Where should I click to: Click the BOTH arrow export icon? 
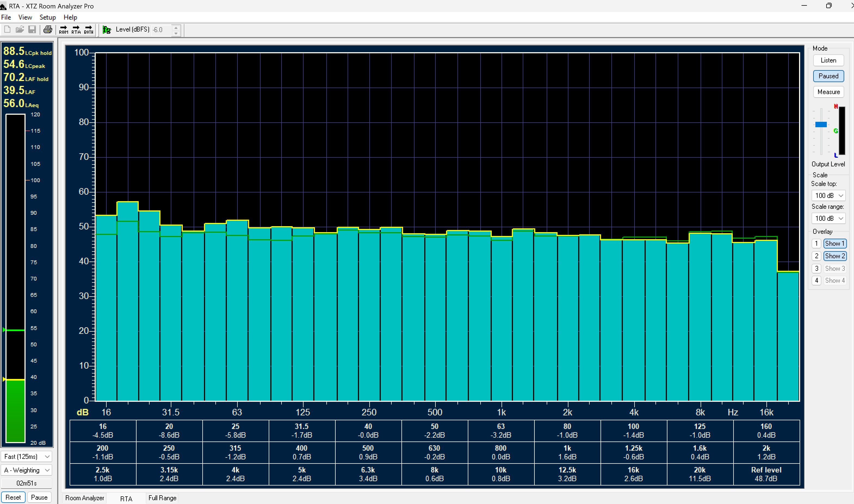(89, 30)
